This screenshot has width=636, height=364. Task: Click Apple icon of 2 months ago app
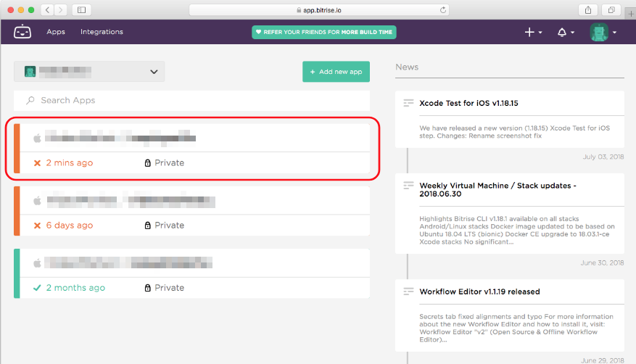pyautogui.click(x=37, y=263)
